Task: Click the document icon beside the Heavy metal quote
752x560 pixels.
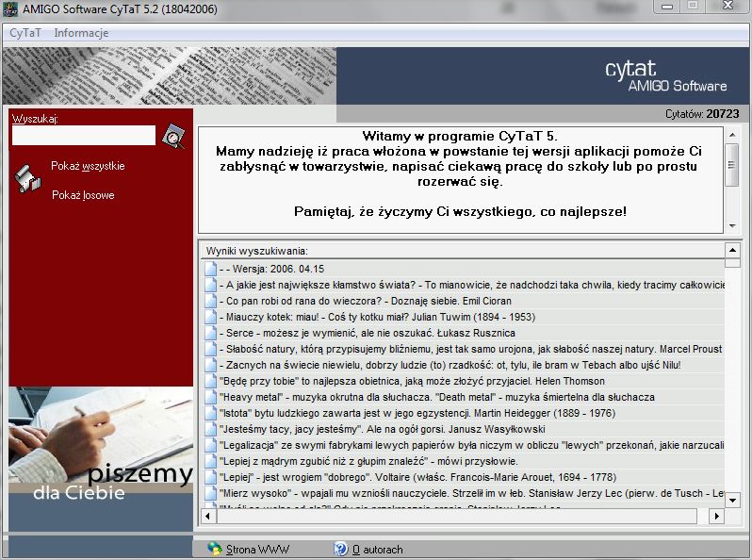Action: (210, 397)
